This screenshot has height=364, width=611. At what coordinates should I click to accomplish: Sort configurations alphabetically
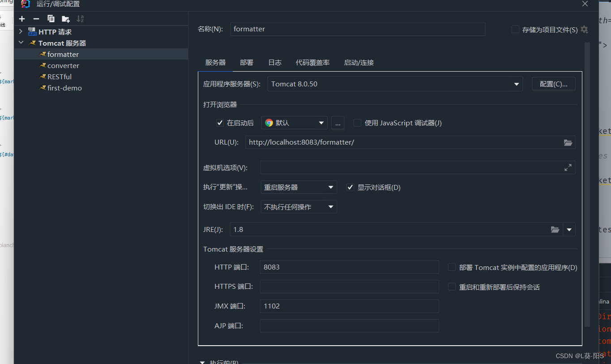(x=80, y=19)
